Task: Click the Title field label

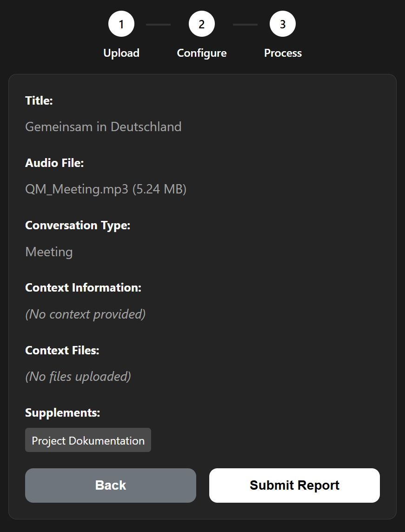Action: 39,100
